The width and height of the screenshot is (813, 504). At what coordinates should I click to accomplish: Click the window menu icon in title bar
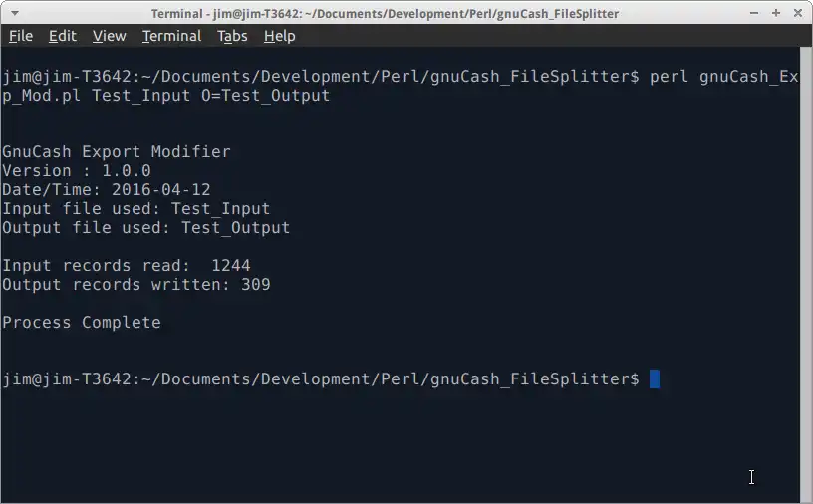point(12,13)
